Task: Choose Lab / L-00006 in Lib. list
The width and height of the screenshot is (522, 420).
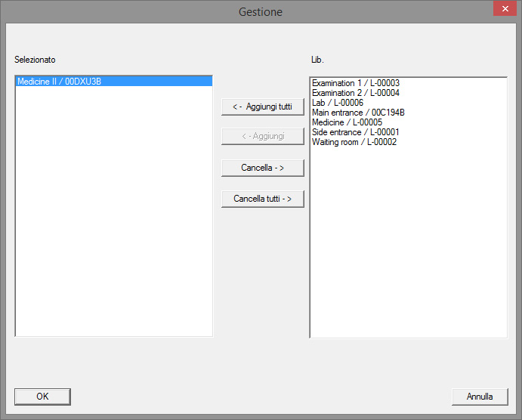Action: point(338,103)
